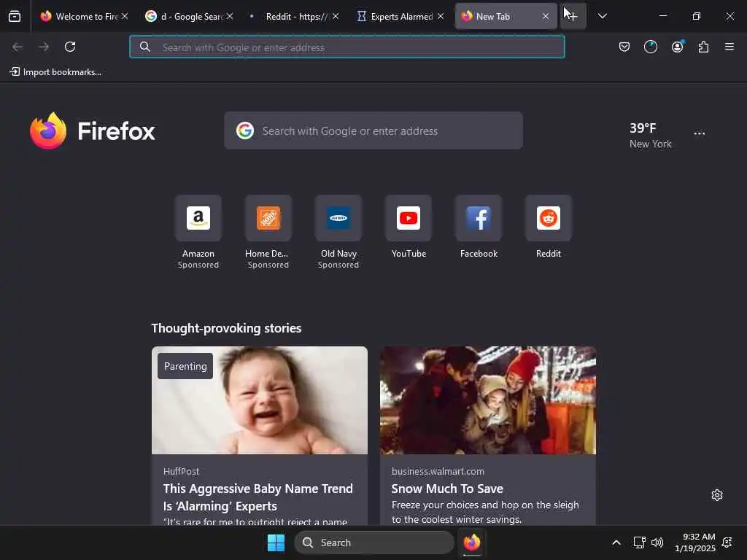Viewport: 747px width, 560px height.
Task: Click Import bookmarks in the bookmarks toolbar
Action: pos(55,72)
